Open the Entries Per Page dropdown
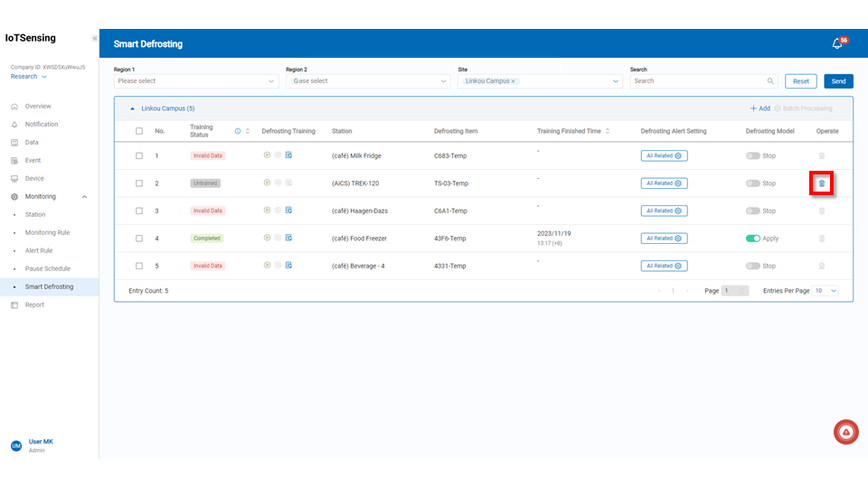868x488 pixels. [826, 291]
